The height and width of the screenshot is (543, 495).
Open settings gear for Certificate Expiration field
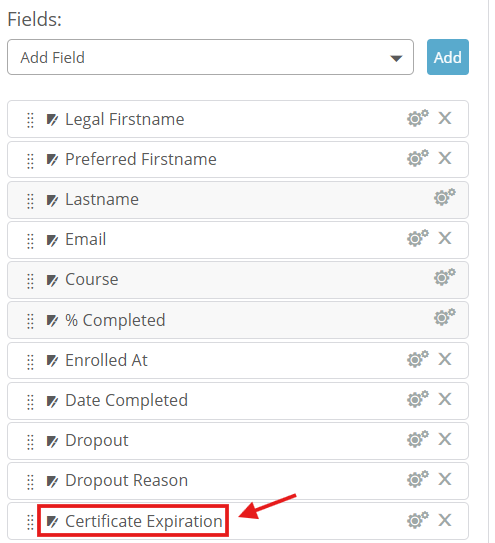418,520
